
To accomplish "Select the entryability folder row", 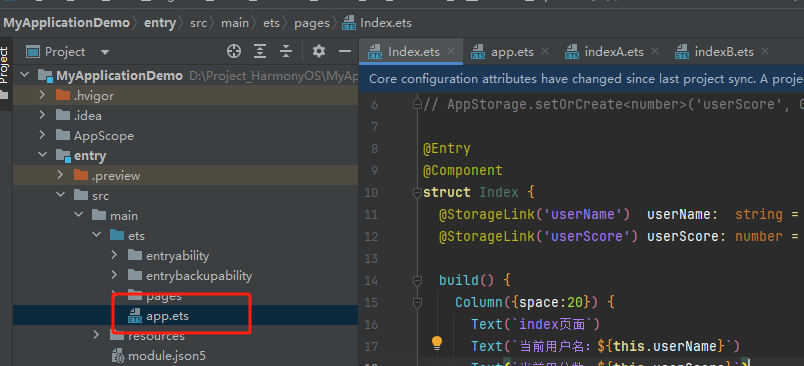I will click(x=185, y=255).
